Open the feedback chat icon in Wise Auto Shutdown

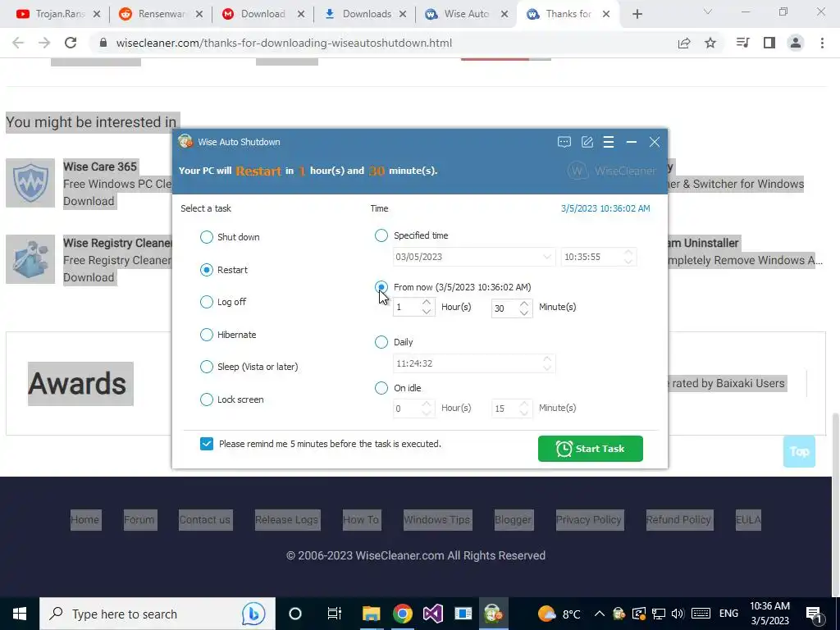[564, 142]
